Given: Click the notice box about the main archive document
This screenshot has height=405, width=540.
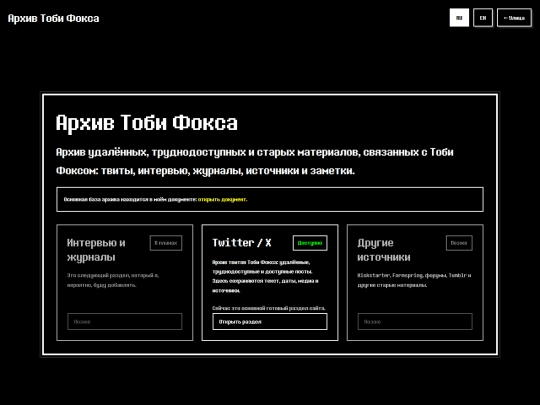Looking at the screenshot, I should 270,199.
